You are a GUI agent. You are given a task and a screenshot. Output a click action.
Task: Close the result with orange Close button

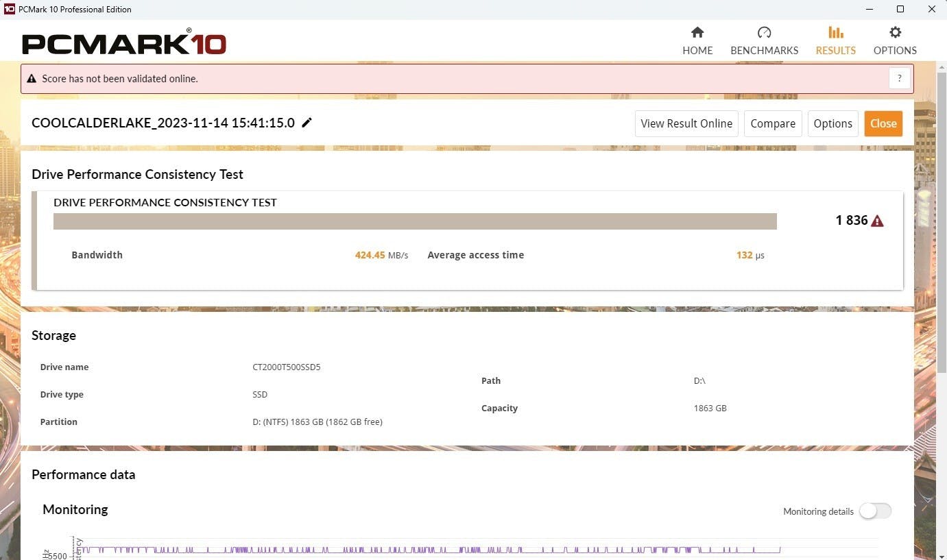883,123
